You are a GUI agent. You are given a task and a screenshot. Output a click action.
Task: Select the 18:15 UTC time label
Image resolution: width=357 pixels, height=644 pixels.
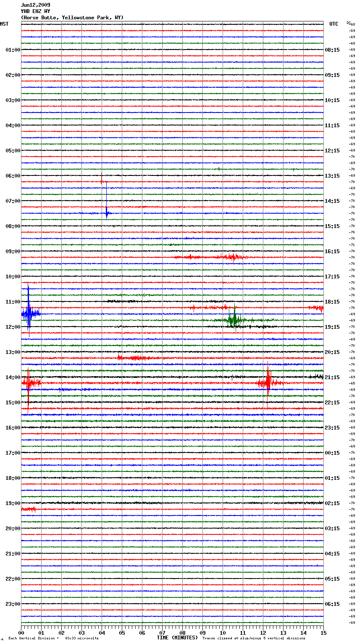[x=332, y=302]
